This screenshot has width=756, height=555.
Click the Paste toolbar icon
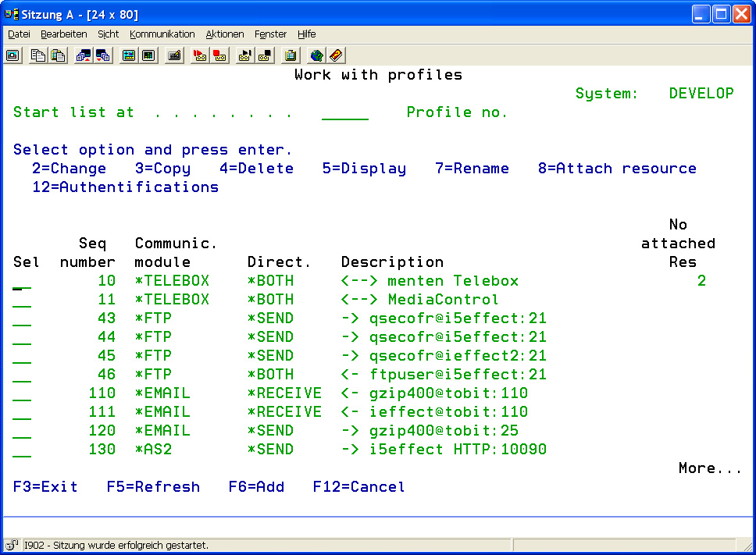click(x=58, y=55)
